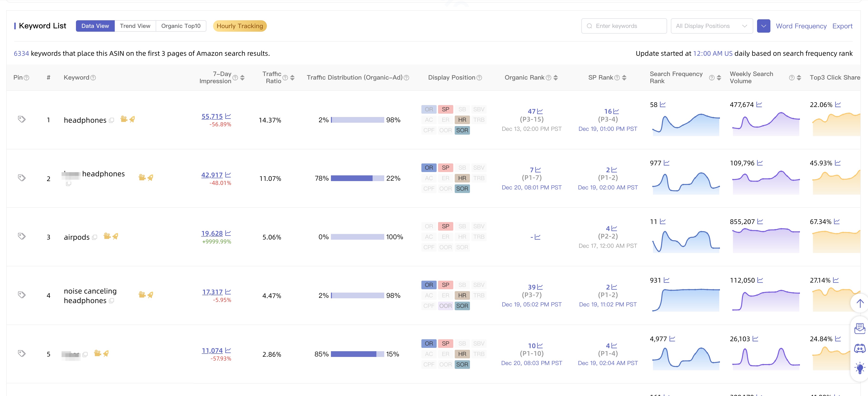
Task: Show click share chart icon beside 22.06%
Action: tap(838, 105)
